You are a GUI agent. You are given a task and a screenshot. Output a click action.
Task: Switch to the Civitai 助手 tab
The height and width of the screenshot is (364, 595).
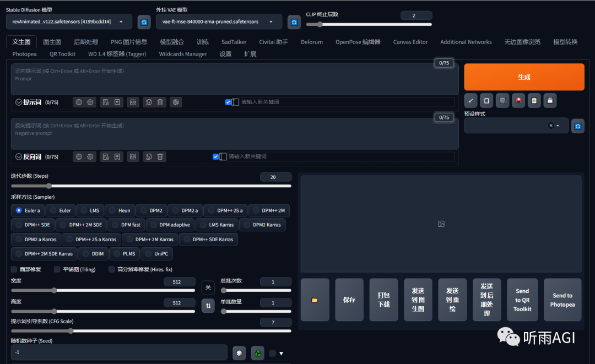pos(274,42)
